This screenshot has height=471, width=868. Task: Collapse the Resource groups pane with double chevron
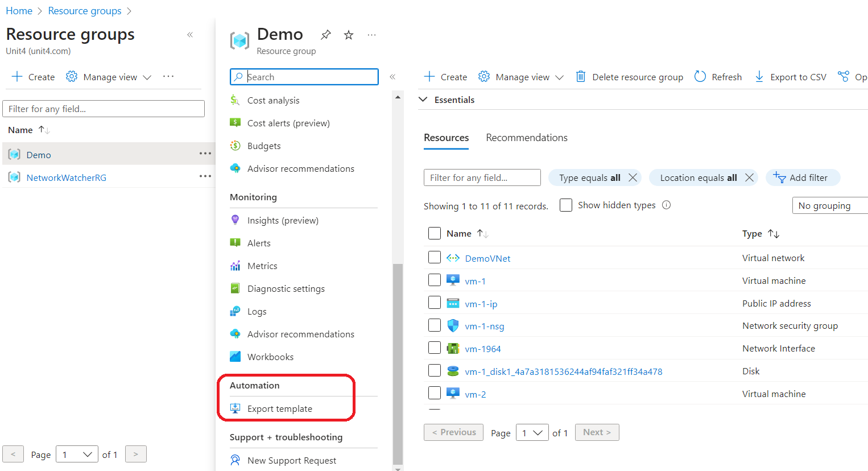190,35
